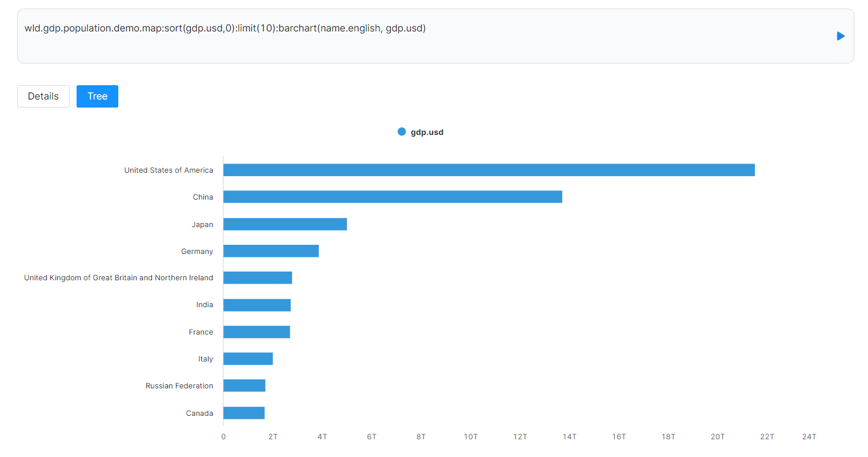Screen dimensions: 868x457
Task: Click the 2T tick on the x-axis
Action: [273, 436]
